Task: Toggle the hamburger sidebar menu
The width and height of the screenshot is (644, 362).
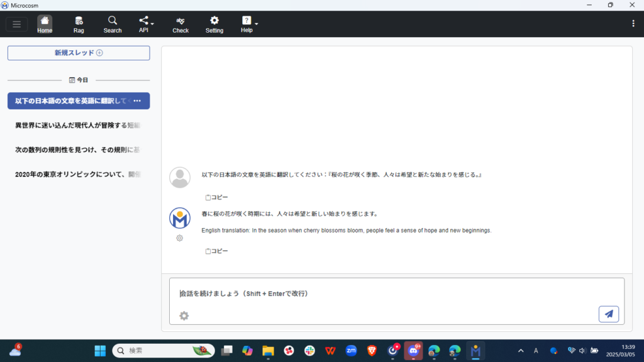Action: point(16,25)
